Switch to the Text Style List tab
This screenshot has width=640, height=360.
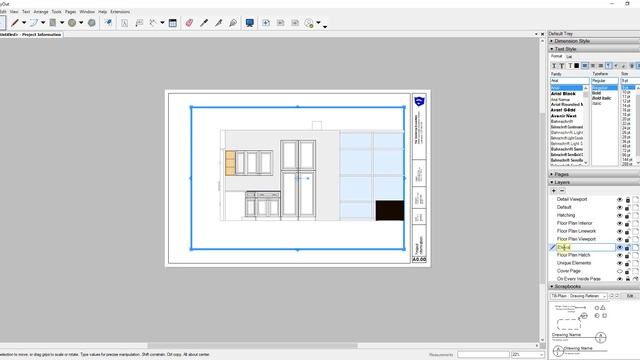coord(569,56)
